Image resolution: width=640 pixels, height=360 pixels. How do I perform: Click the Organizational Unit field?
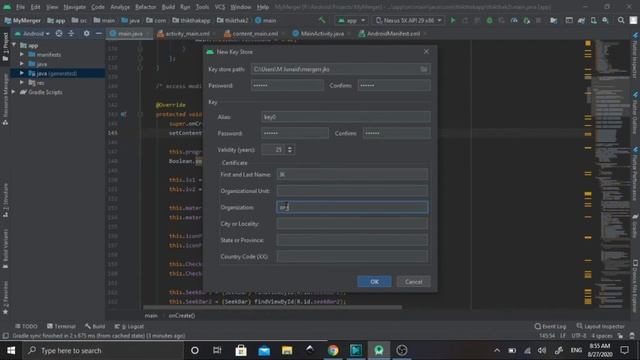[352, 191]
